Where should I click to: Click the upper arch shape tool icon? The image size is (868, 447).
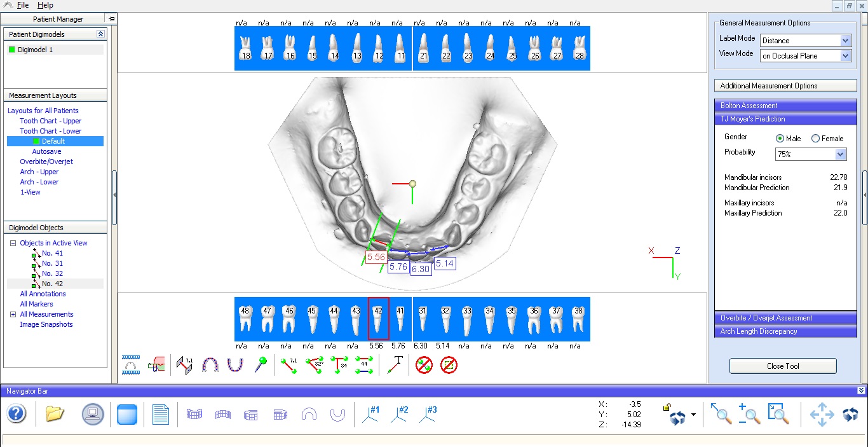coord(210,365)
